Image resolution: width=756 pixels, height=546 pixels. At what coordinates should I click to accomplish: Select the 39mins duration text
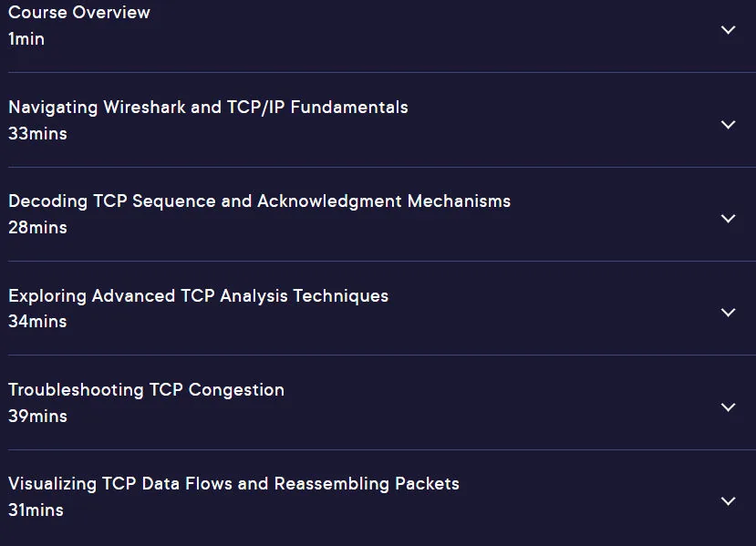37,417
